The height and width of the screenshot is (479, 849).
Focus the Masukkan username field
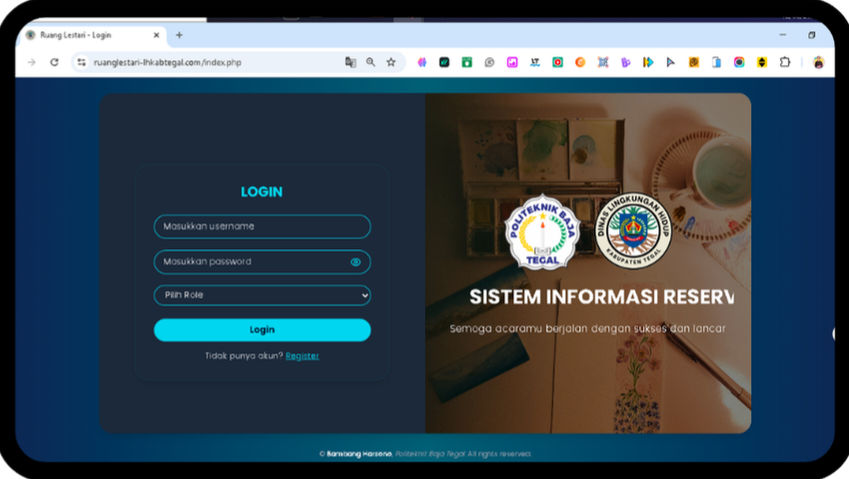coord(262,226)
